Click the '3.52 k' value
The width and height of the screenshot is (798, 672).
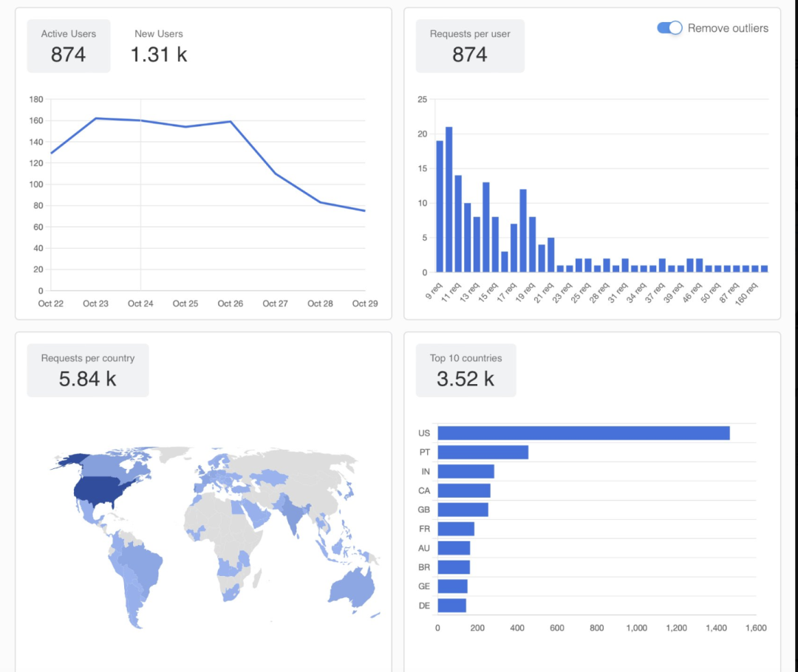tap(465, 379)
